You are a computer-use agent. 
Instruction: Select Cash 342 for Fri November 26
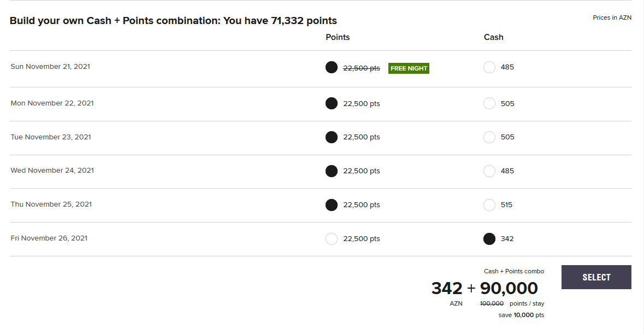click(489, 239)
